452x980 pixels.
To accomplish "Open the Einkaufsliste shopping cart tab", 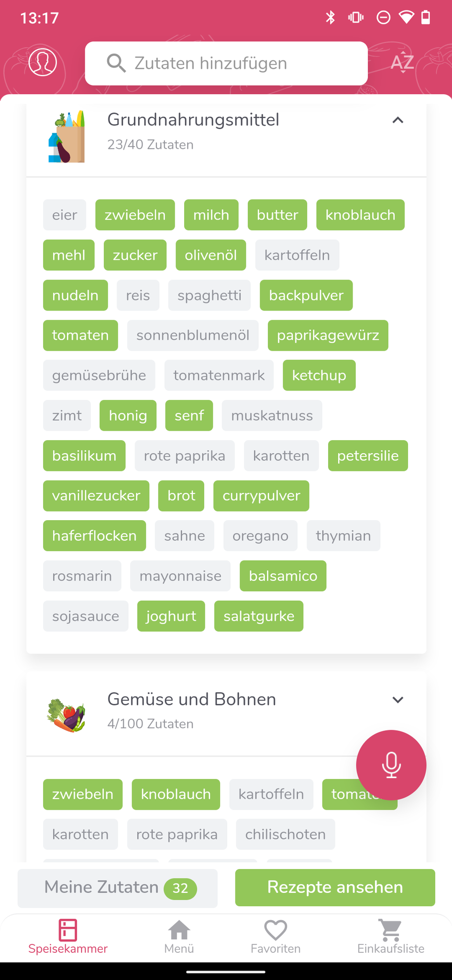I will coord(390,936).
